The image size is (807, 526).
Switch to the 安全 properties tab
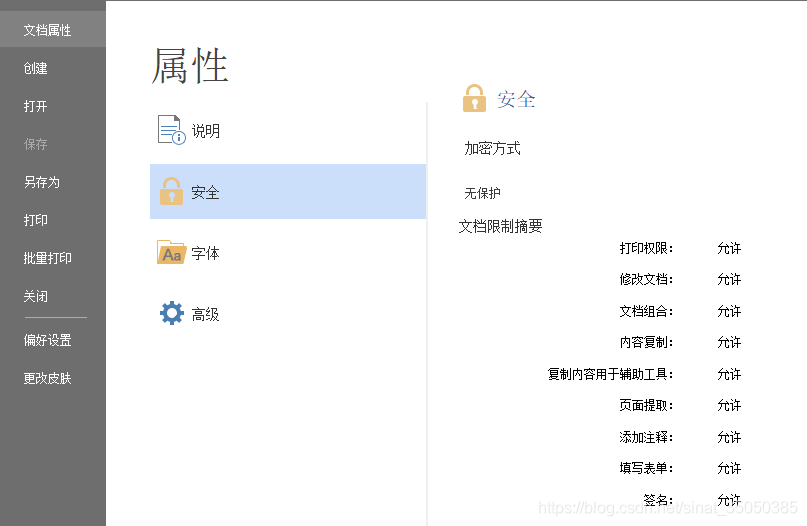pos(288,191)
